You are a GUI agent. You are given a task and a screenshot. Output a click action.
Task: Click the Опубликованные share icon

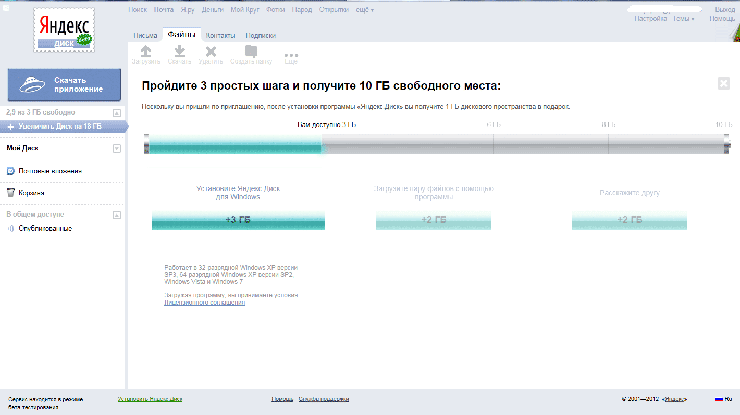click(x=10, y=229)
